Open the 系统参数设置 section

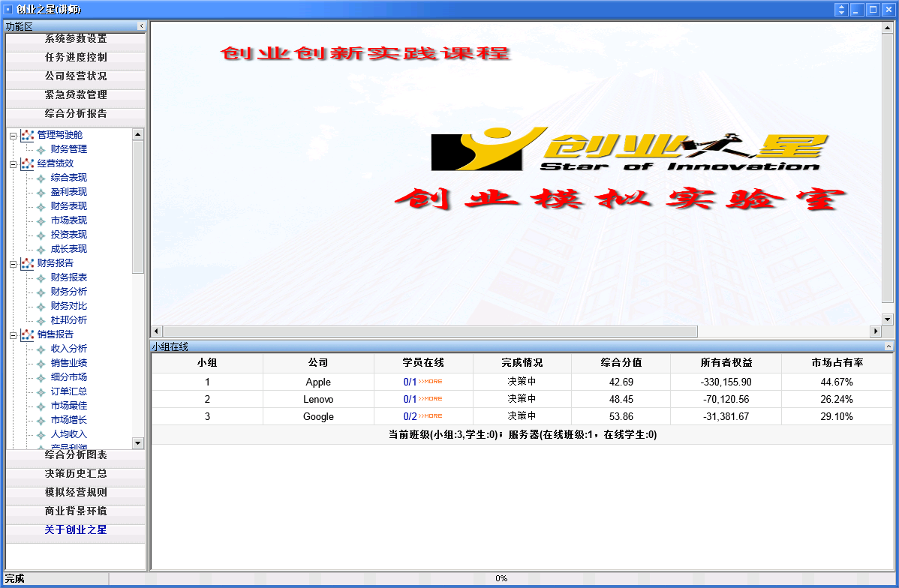click(x=76, y=39)
